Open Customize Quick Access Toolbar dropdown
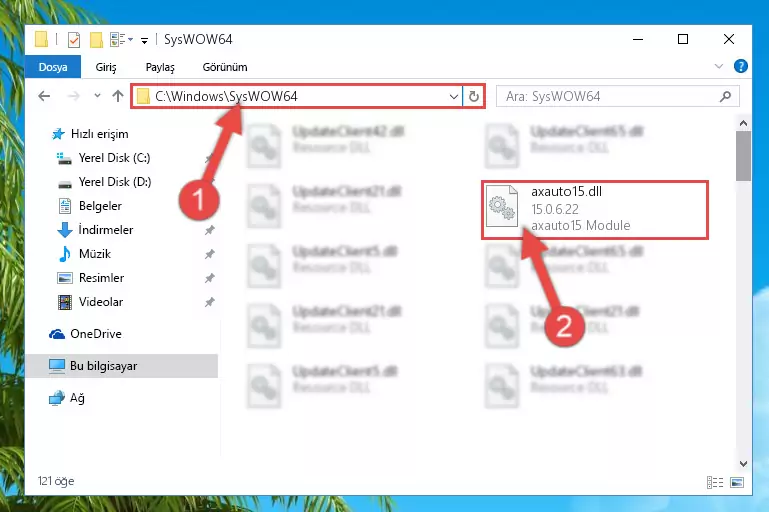Viewport: 769px width, 512px height. coord(144,40)
